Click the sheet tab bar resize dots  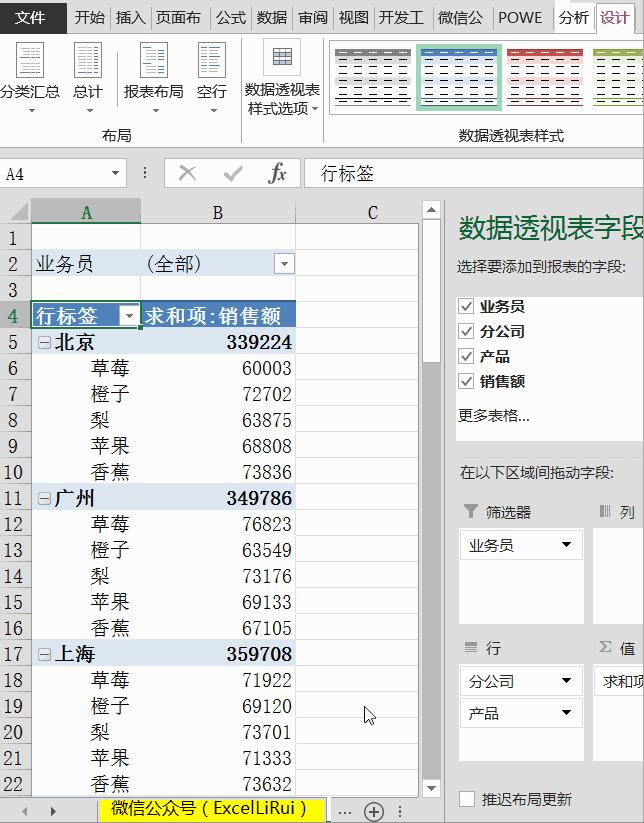point(399,811)
